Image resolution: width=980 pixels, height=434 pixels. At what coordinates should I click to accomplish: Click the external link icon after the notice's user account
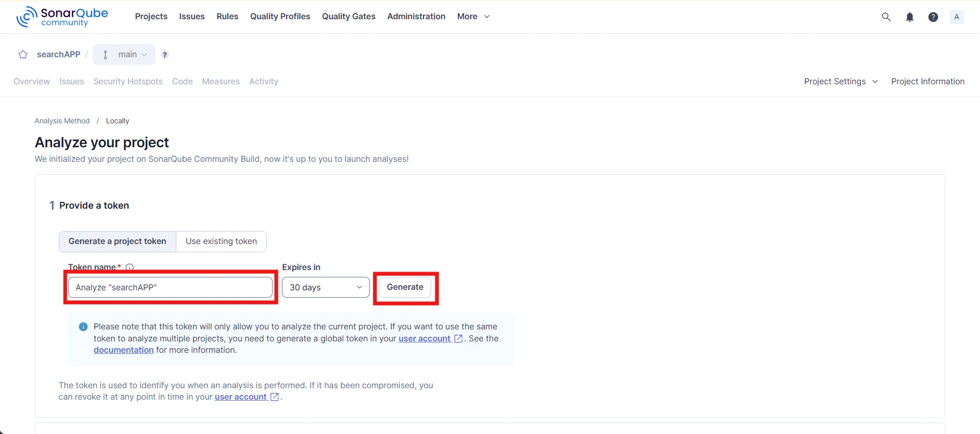(458, 339)
